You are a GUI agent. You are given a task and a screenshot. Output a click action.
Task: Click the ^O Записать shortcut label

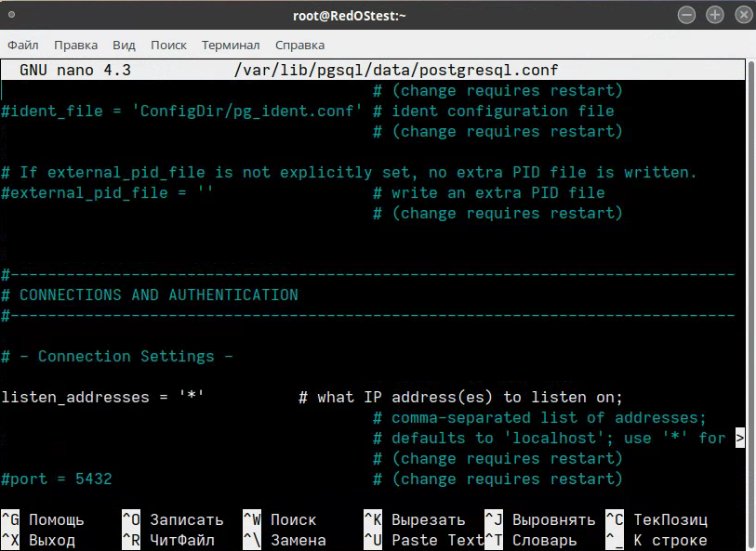(173, 519)
